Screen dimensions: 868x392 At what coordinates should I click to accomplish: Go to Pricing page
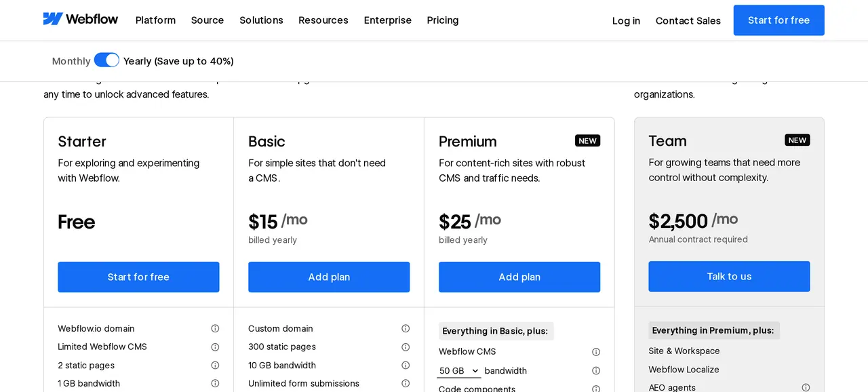[x=443, y=20]
